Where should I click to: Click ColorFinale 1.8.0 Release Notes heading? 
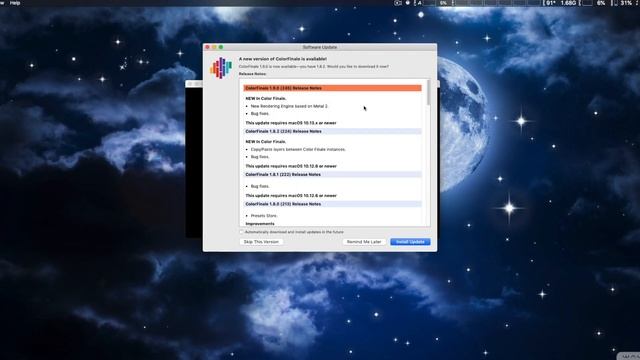pyautogui.click(x=332, y=204)
